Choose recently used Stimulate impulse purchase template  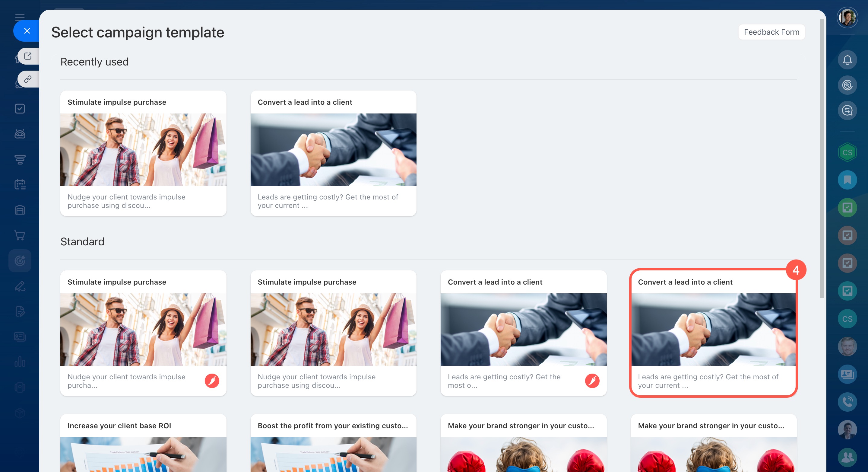(x=143, y=153)
